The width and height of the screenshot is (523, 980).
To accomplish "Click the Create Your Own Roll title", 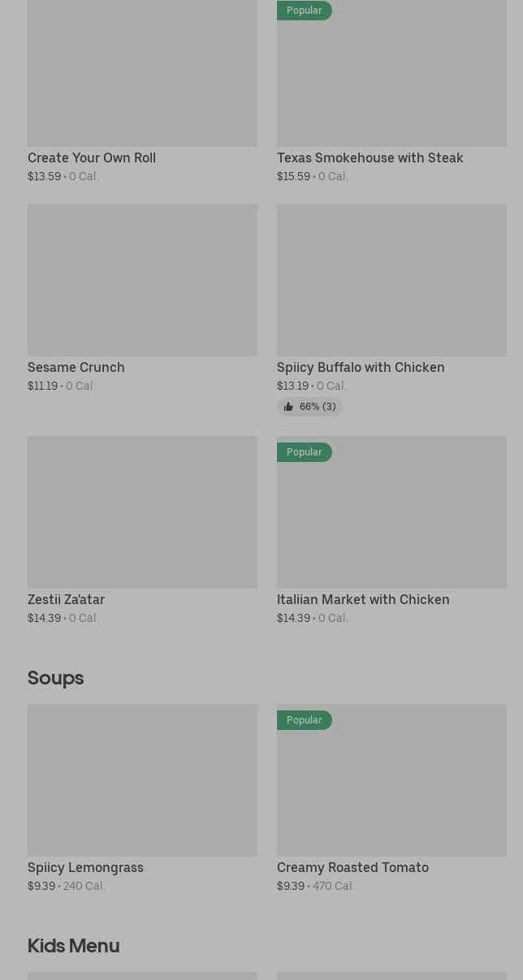I will [92, 158].
